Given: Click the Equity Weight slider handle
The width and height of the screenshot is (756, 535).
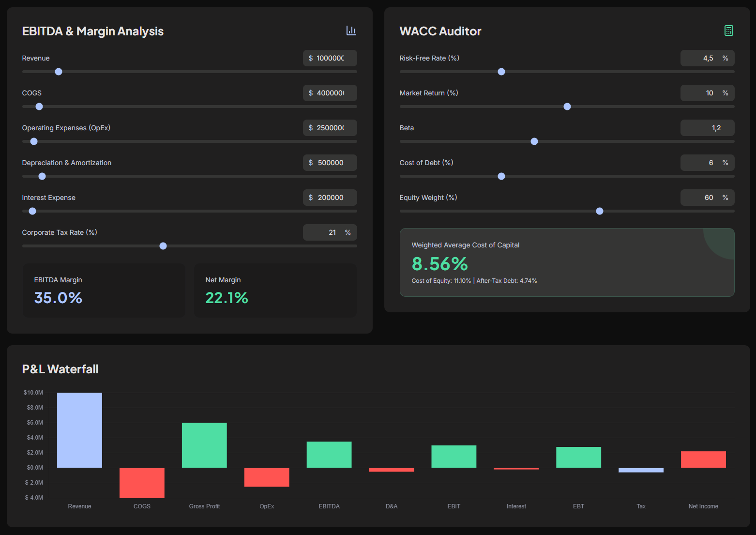Looking at the screenshot, I should 600,211.
